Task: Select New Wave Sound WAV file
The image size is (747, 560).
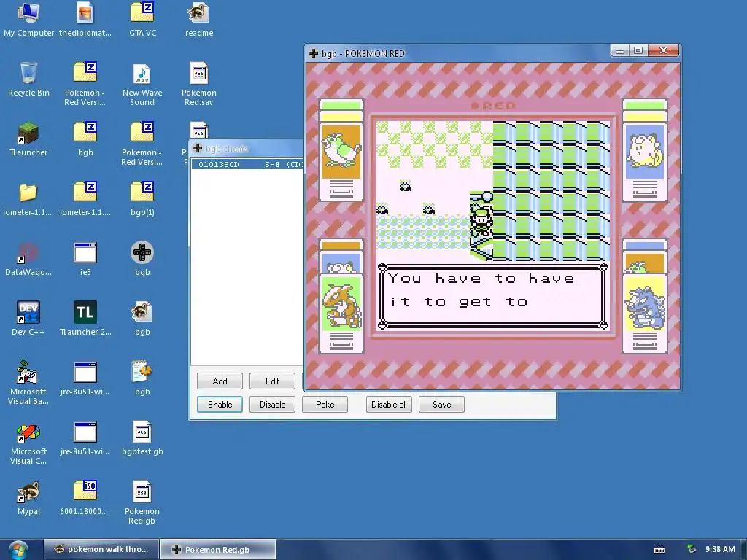Action: point(142,84)
